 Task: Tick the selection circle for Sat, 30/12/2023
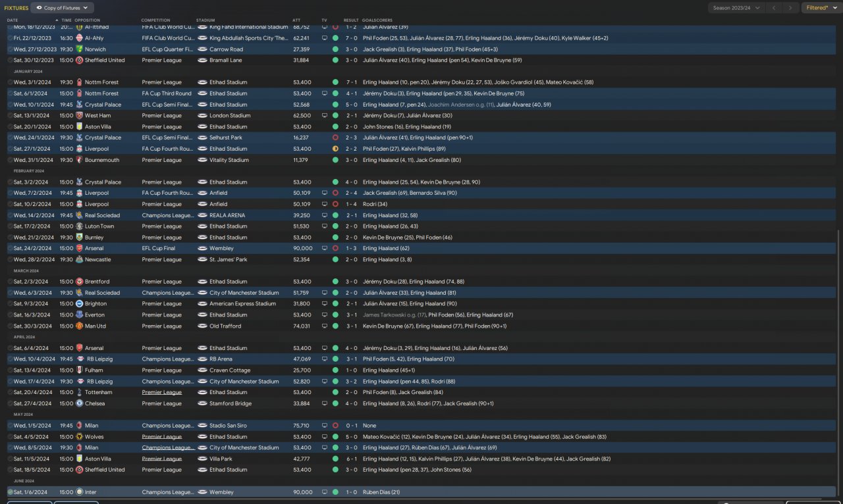pos(10,61)
